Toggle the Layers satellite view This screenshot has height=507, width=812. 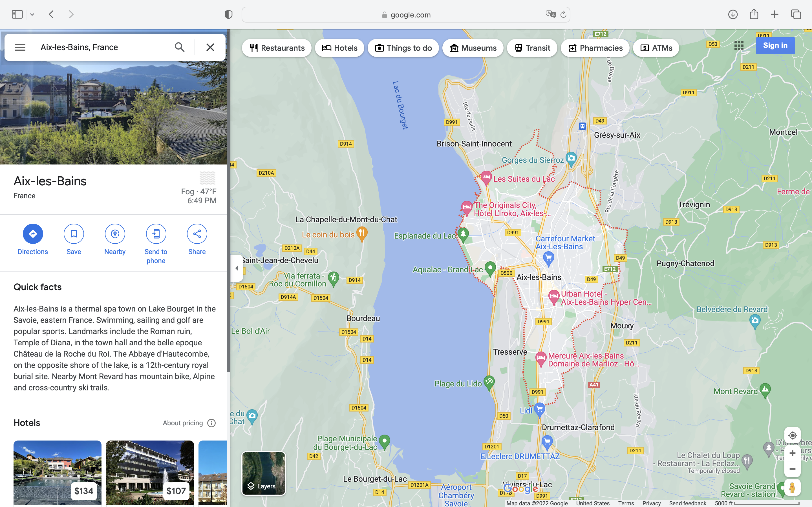pos(263,473)
